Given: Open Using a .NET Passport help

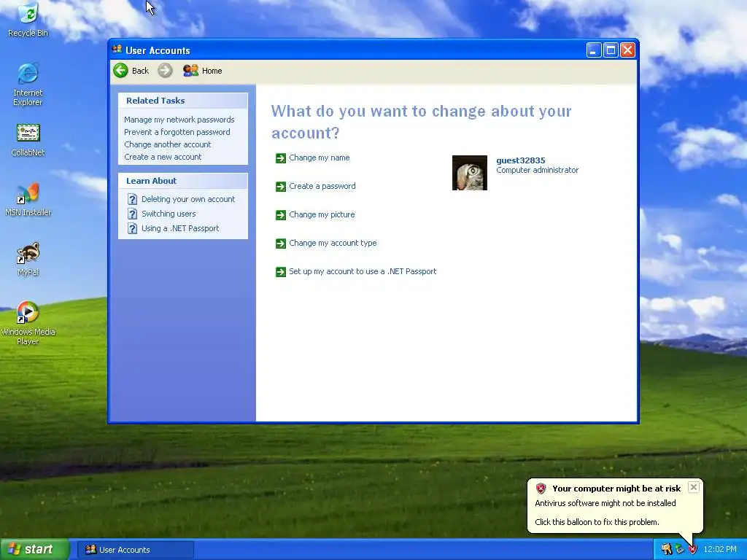Looking at the screenshot, I should pyautogui.click(x=180, y=228).
